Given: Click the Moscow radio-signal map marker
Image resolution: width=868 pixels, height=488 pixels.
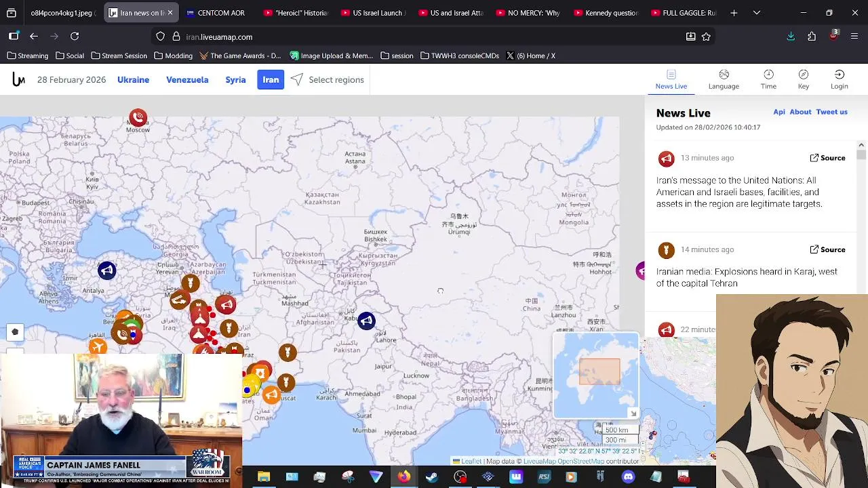Looking at the screenshot, I should pyautogui.click(x=138, y=117).
